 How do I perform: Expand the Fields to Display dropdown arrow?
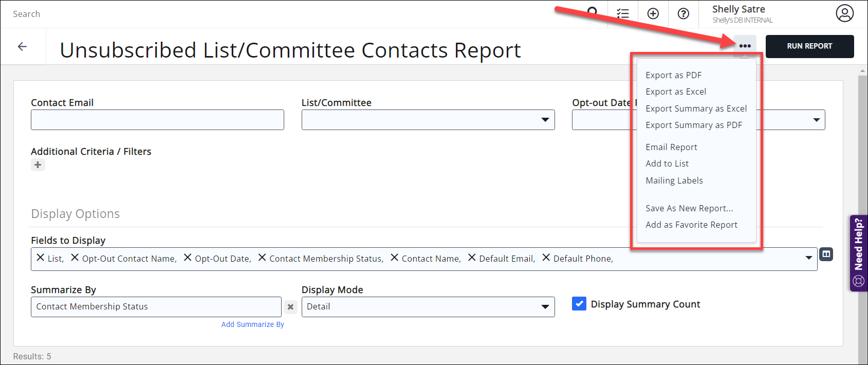[809, 258]
